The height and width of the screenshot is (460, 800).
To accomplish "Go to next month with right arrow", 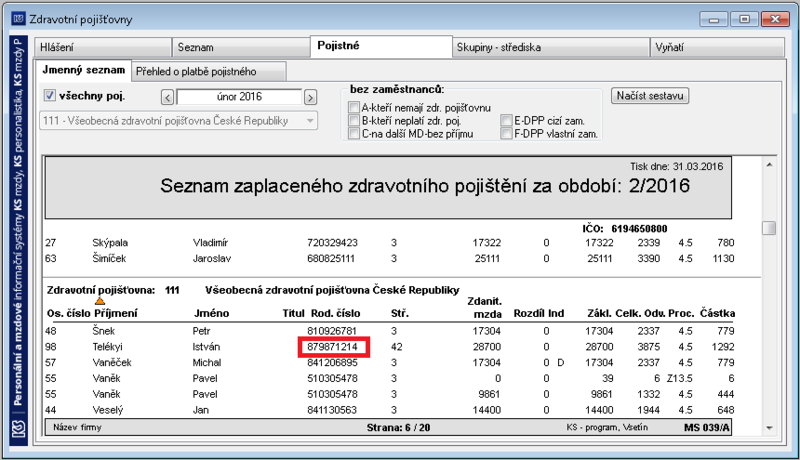I will [x=310, y=97].
